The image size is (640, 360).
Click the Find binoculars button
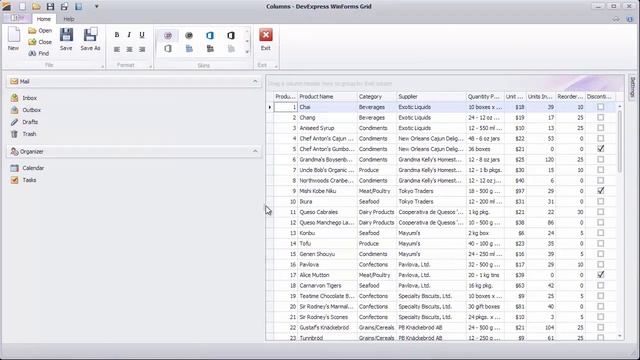click(38, 53)
